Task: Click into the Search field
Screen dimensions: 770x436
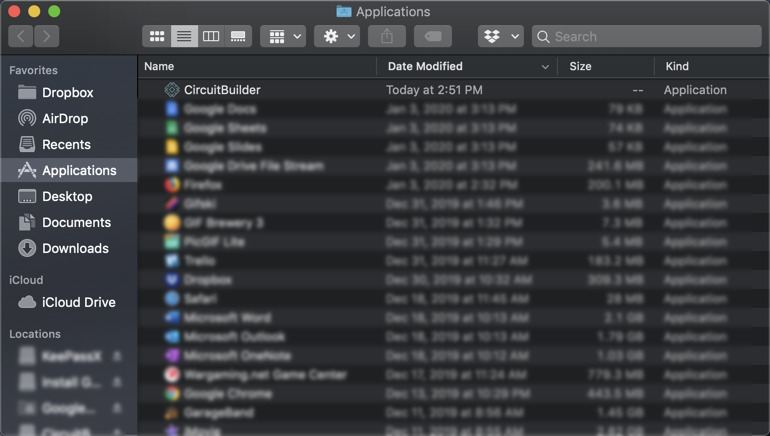Action: [646, 36]
